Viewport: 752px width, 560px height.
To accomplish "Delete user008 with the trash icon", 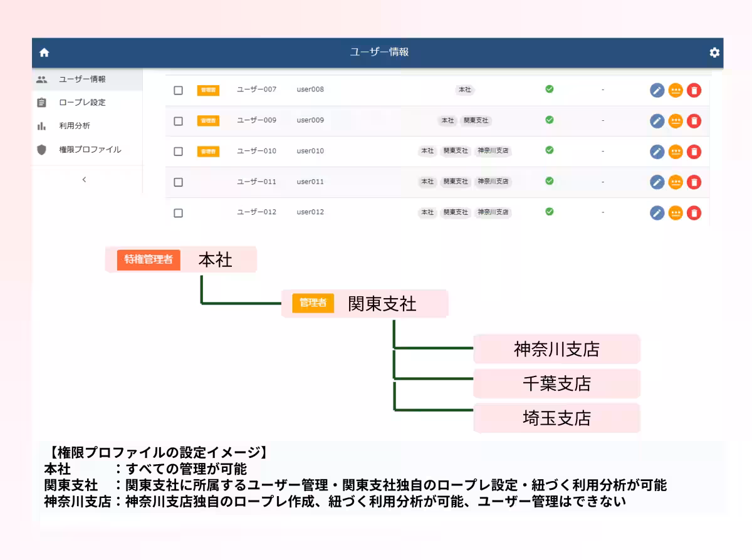I will point(694,90).
